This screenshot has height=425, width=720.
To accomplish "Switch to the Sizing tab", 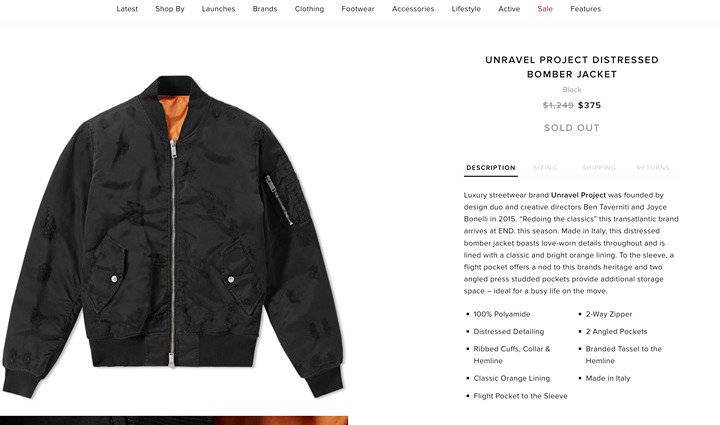I will coord(545,168).
